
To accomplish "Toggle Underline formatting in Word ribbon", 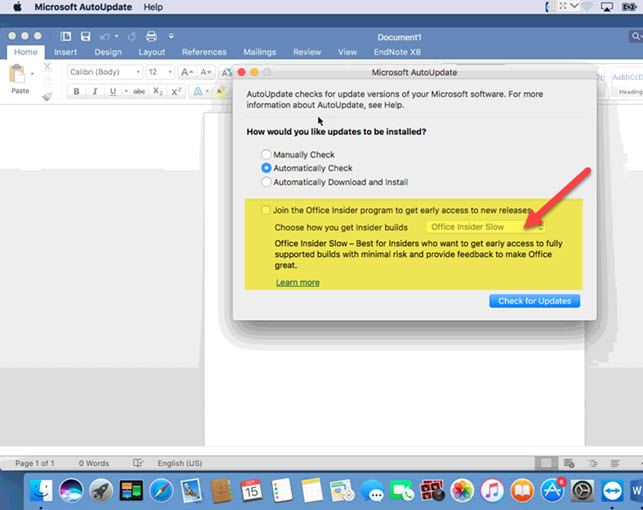I will (113, 91).
